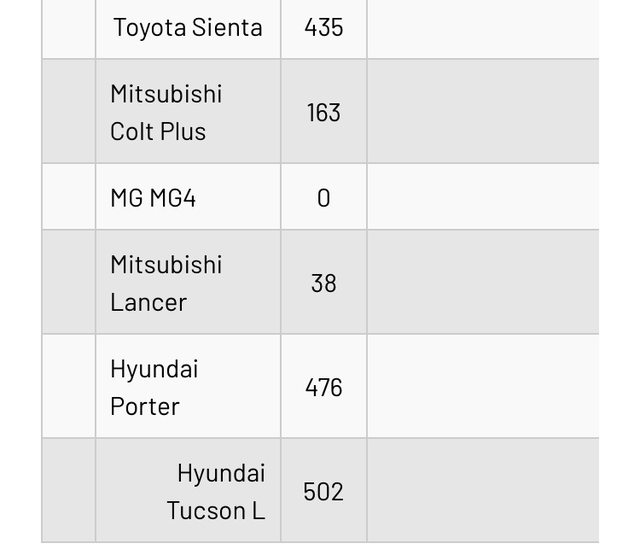This screenshot has height=555, width=640.
Task: Select the Mitsubishi Lancer cell
Action: tap(166, 283)
